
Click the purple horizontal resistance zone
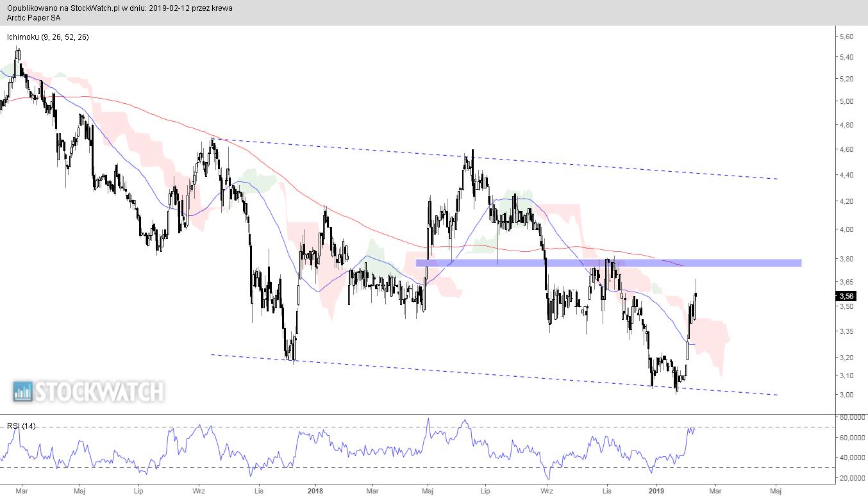tap(608, 263)
